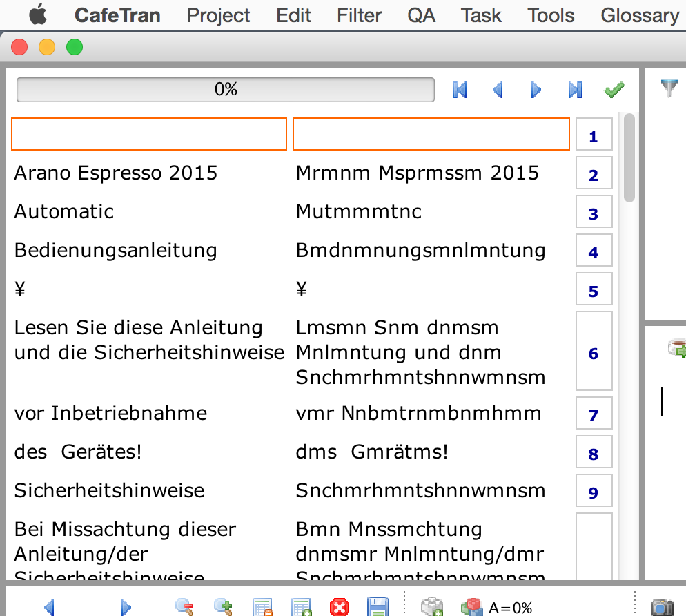Open the Glossary menu

coord(640,15)
